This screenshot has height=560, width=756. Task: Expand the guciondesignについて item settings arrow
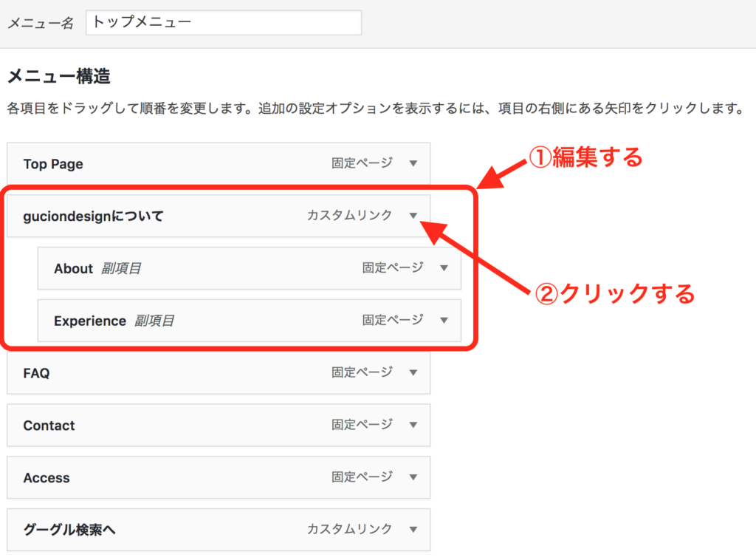click(x=413, y=216)
